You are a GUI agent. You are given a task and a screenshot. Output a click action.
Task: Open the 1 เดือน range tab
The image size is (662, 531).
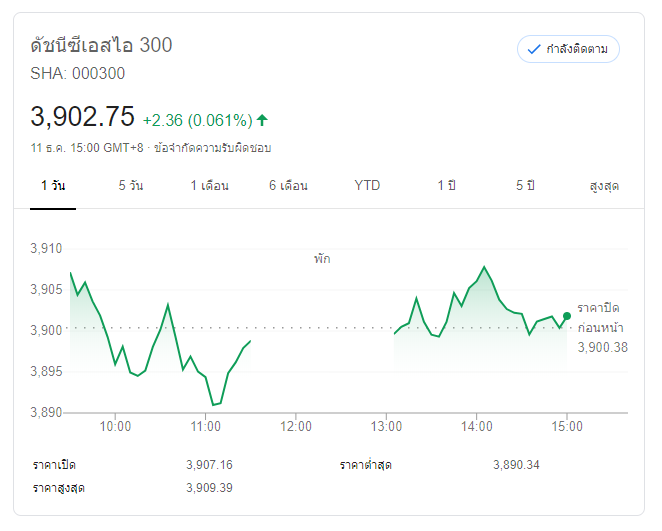[210, 186]
